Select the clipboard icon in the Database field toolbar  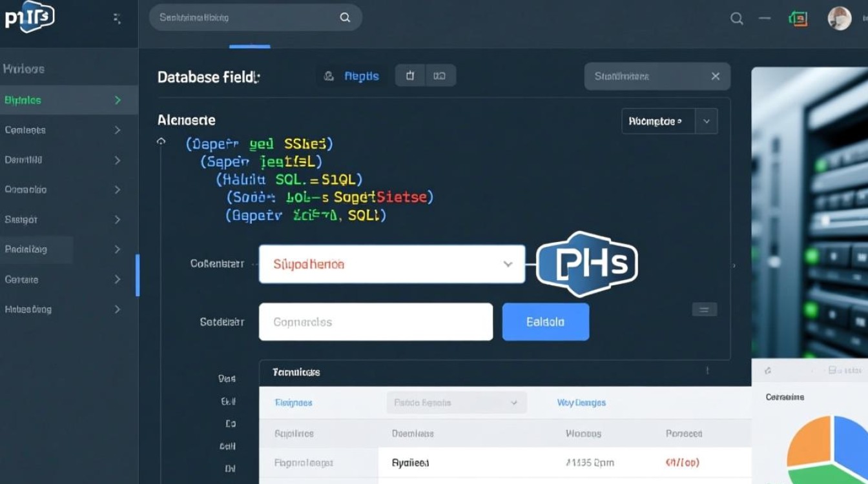pos(409,76)
